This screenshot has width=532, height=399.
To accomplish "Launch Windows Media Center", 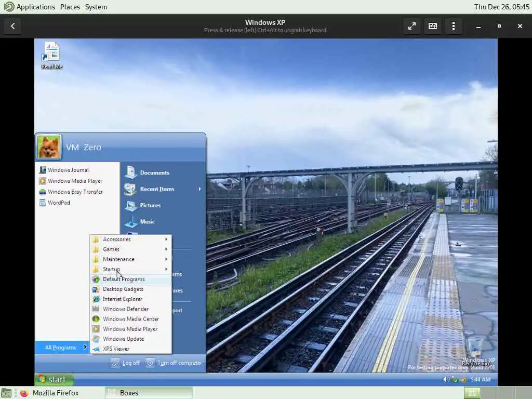I will [x=130, y=319].
